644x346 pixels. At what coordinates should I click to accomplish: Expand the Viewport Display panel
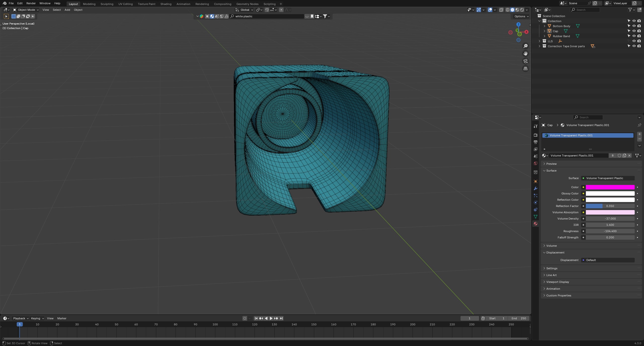coord(557,282)
